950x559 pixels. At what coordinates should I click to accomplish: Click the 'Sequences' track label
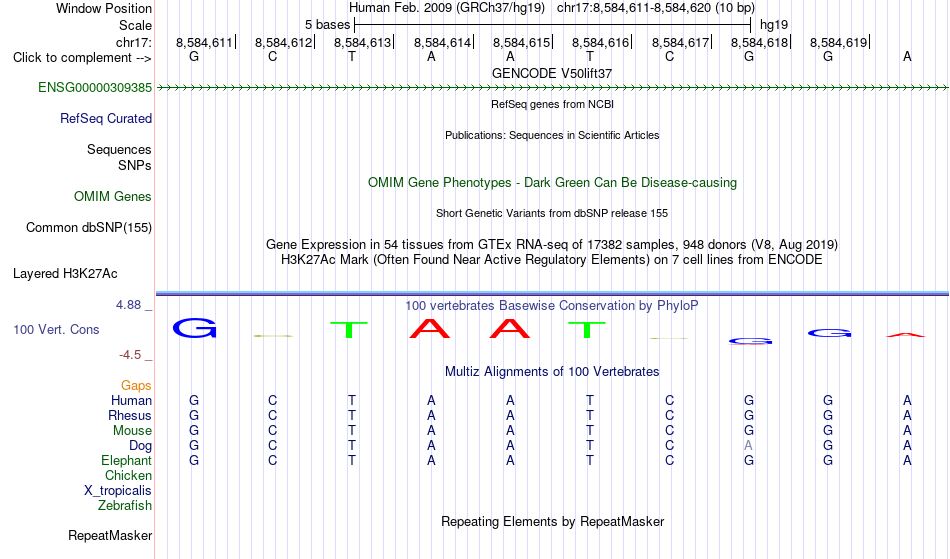tap(119, 150)
